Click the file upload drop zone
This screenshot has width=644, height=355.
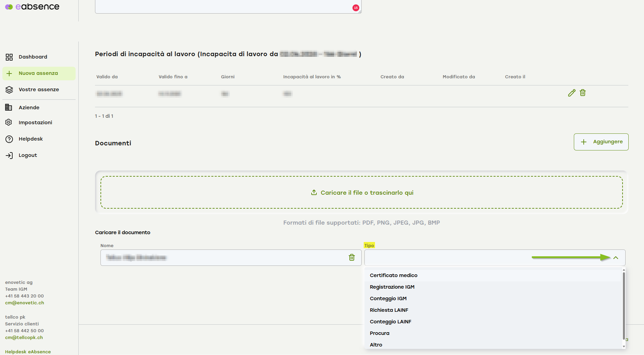(x=361, y=192)
